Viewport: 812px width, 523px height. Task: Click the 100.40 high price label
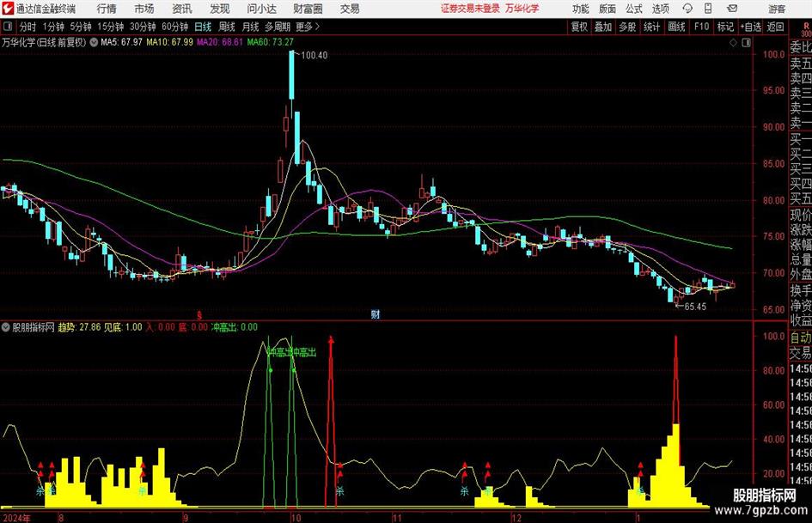[x=314, y=56]
